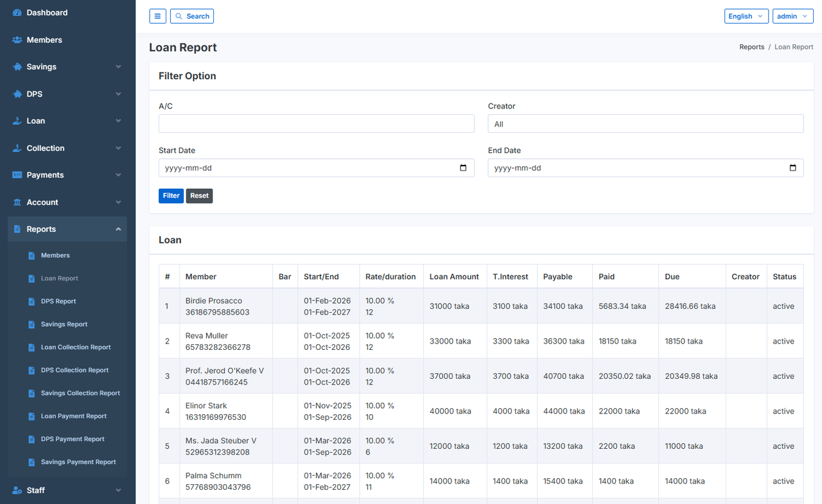The width and height of the screenshot is (822, 504).
Task: Click the hamburger menu toggle icon
Action: pos(157,16)
